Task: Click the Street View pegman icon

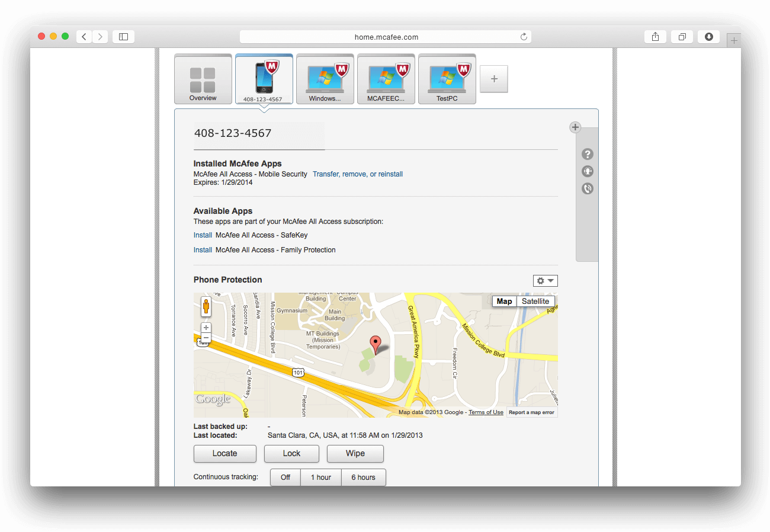Action: click(206, 307)
